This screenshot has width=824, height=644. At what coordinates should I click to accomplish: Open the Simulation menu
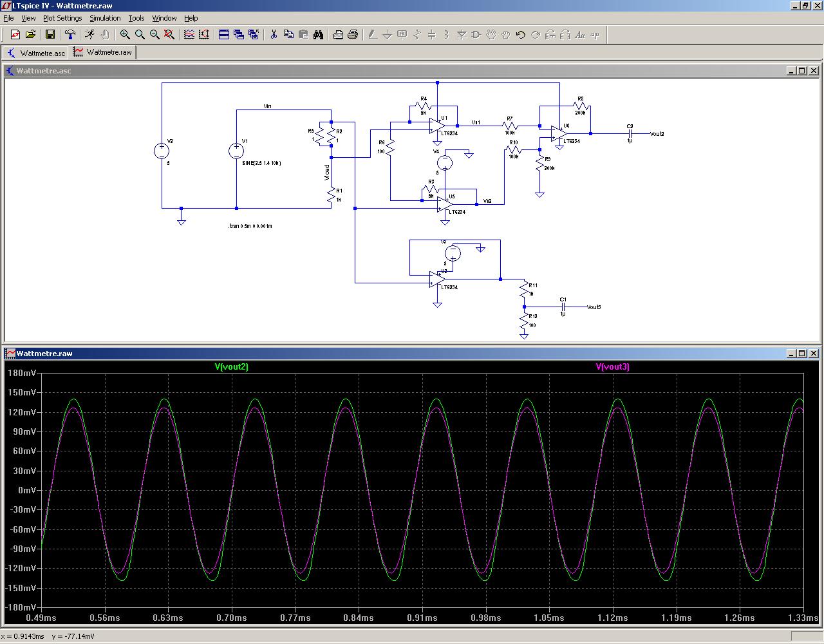(x=105, y=18)
